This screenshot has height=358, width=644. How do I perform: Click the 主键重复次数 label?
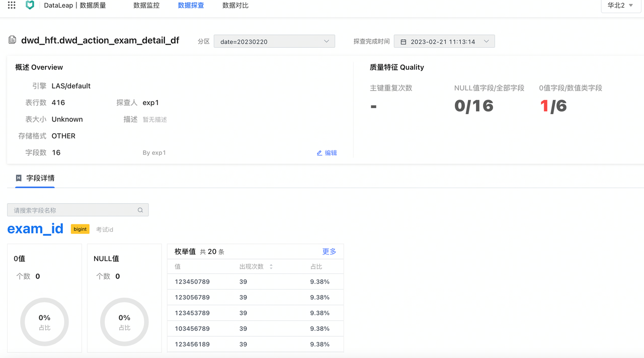click(x=391, y=88)
